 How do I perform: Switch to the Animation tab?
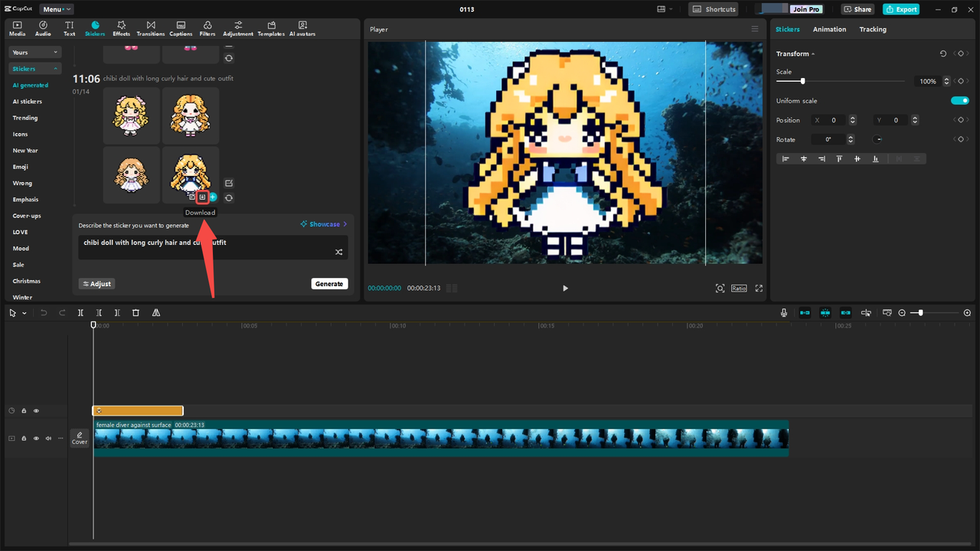click(x=829, y=29)
